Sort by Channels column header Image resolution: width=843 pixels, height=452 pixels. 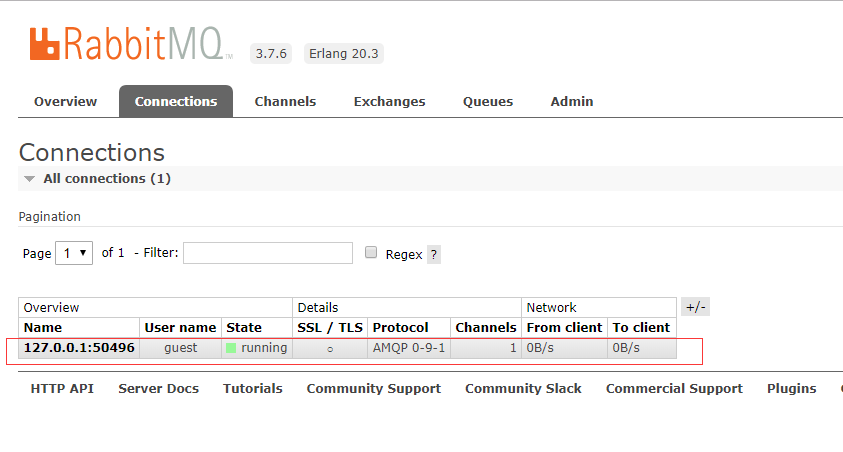click(x=486, y=327)
